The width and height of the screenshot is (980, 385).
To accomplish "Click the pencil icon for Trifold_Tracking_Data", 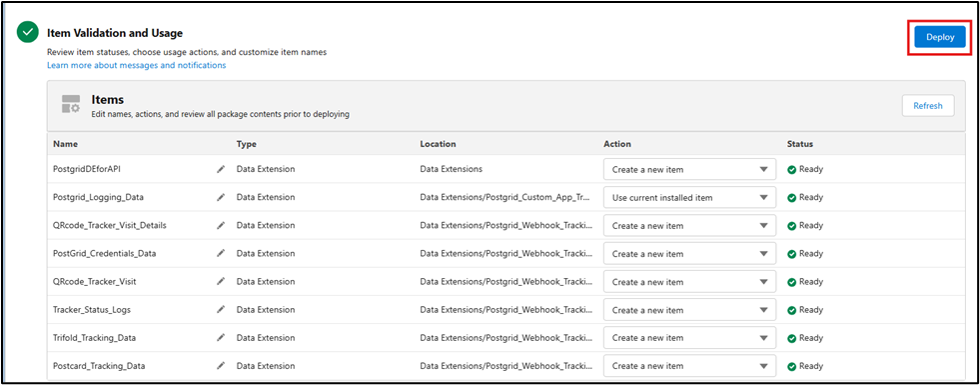I will [221, 338].
